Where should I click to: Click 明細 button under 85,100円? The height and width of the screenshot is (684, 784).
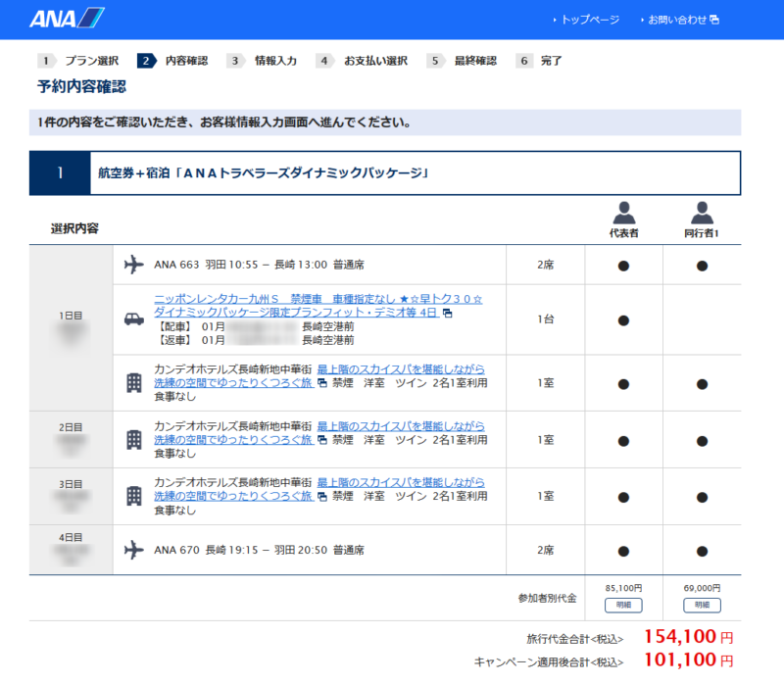(x=623, y=605)
